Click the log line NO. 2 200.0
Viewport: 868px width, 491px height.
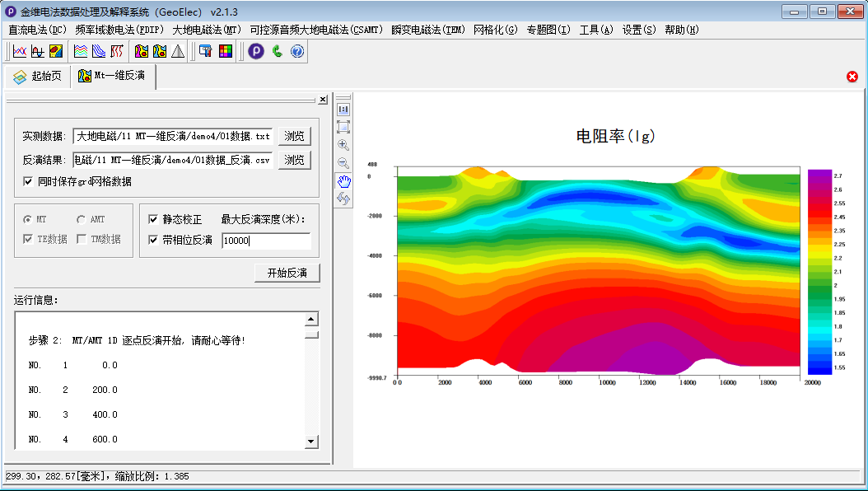[73, 390]
